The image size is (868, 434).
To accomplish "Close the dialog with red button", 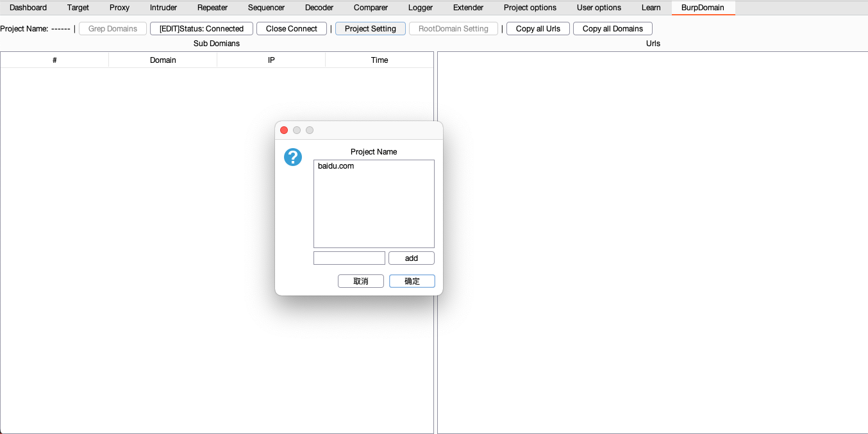I will tap(284, 130).
